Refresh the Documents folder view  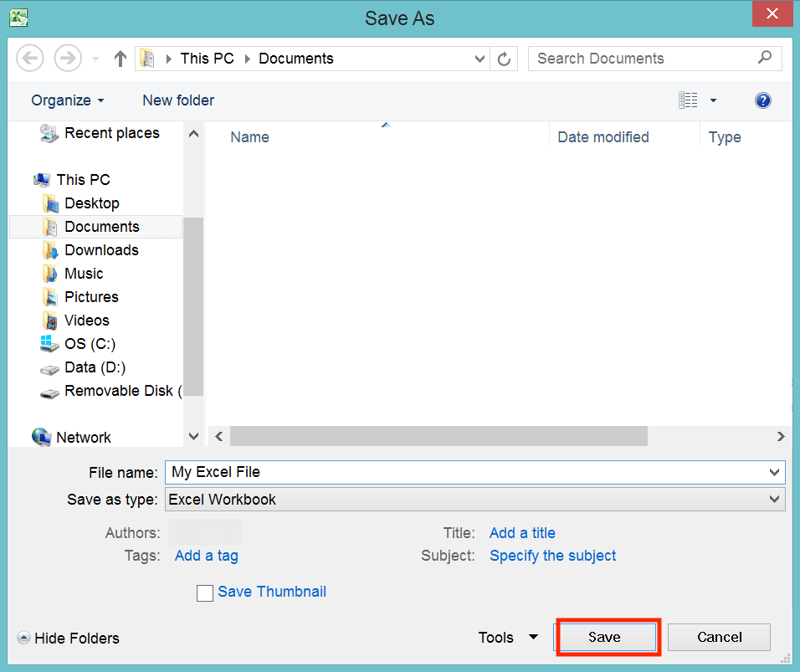click(504, 59)
